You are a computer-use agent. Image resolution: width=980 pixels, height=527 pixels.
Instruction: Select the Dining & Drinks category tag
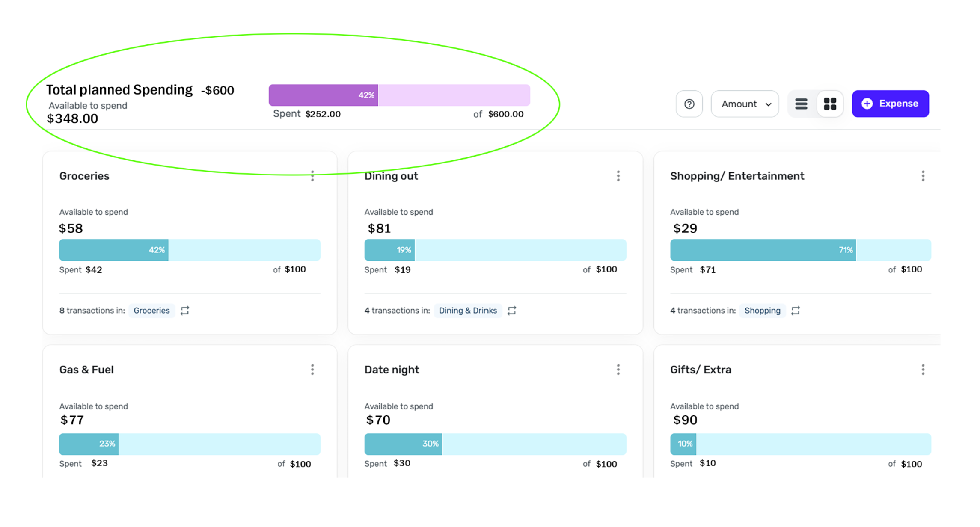tap(468, 311)
